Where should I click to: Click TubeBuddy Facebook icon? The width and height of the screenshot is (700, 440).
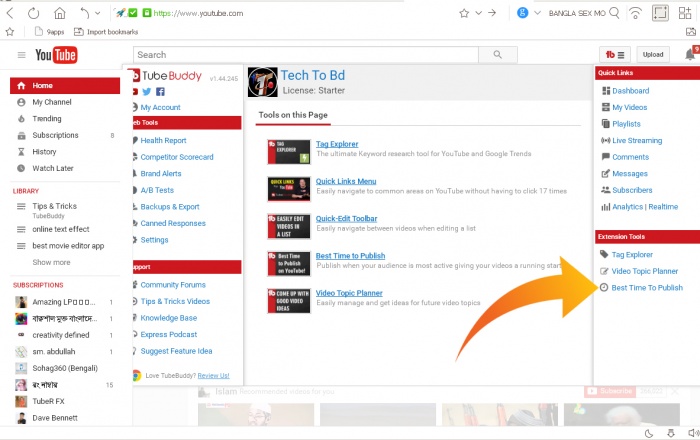point(160,91)
